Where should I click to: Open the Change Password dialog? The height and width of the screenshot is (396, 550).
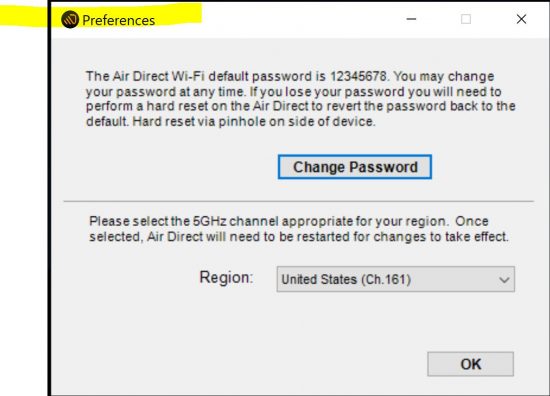click(355, 167)
